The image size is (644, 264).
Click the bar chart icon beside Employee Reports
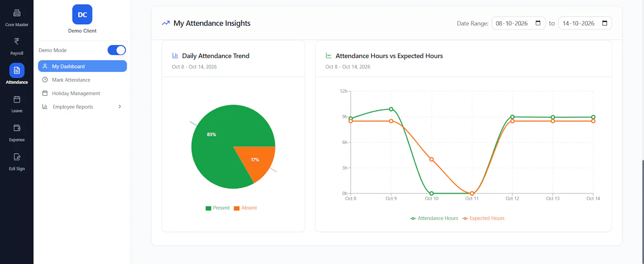pos(45,106)
